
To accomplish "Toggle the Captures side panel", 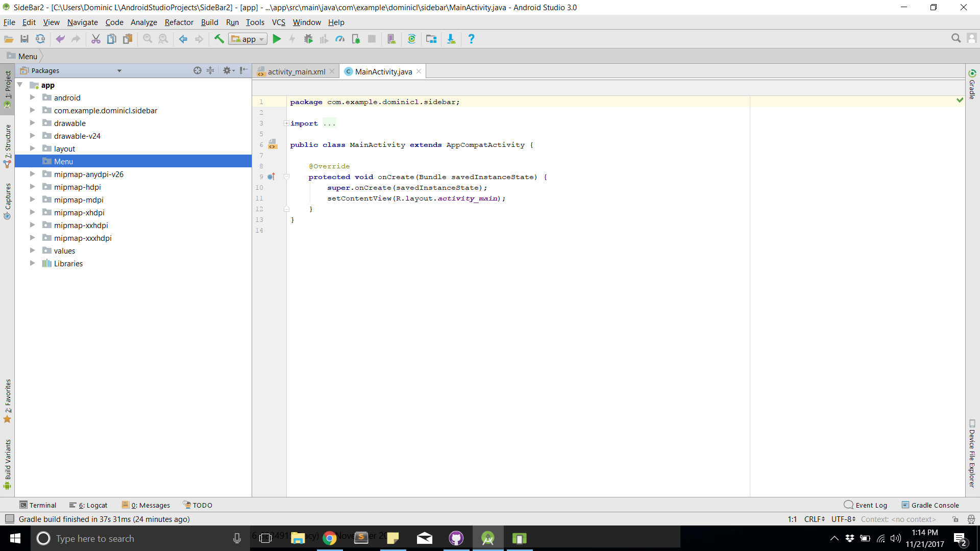I will point(8,201).
